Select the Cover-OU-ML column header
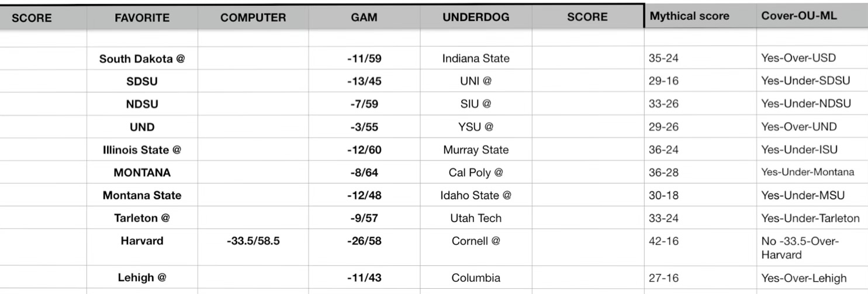868x294 pixels. point(798,16)
